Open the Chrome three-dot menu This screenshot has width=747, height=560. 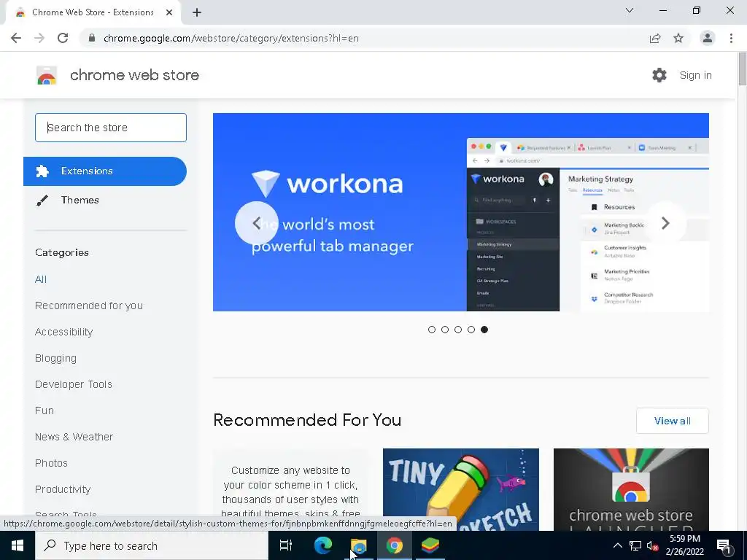731,38
